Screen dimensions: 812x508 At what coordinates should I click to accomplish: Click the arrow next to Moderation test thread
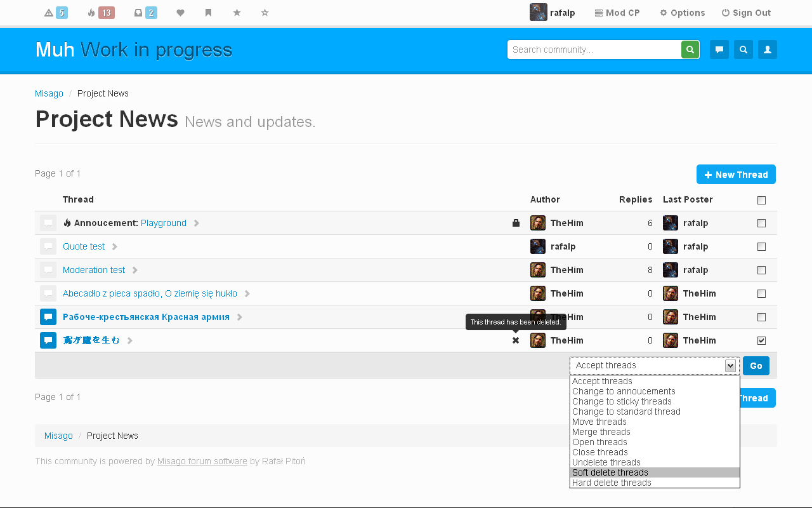coord(135,271)
